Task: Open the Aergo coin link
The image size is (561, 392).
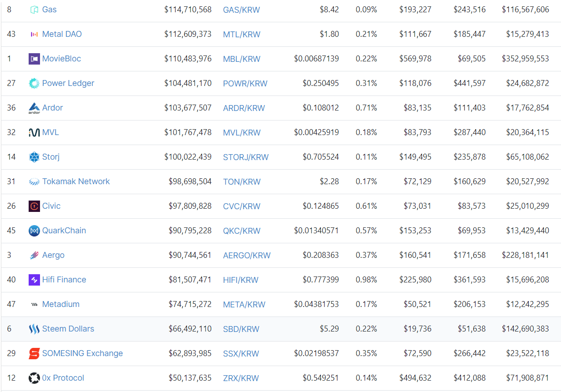Action: [x=53, y=255]
